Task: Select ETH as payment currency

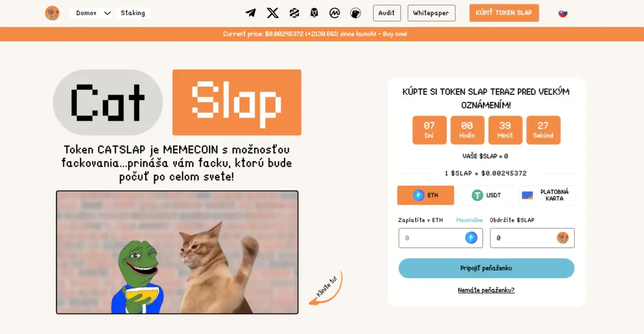Action: 426,195
